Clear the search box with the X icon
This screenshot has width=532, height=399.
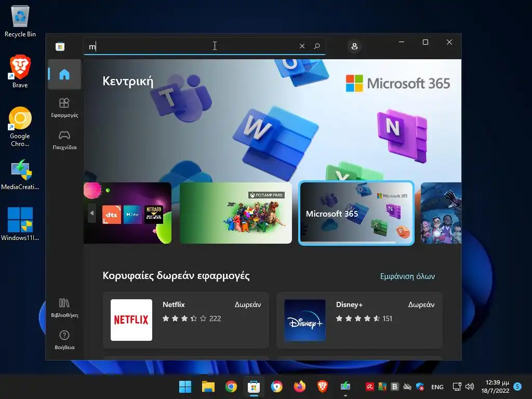click(302, 46)
